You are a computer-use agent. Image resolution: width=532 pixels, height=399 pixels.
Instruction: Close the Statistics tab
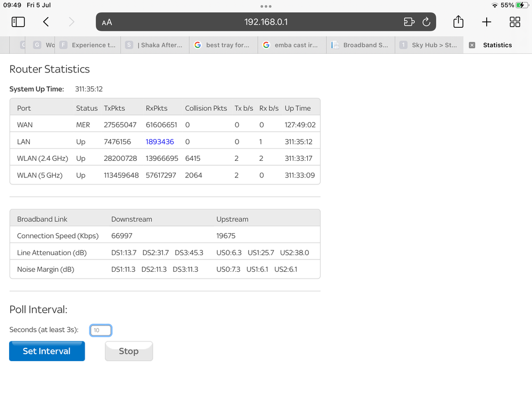click(x=472, y=45)
